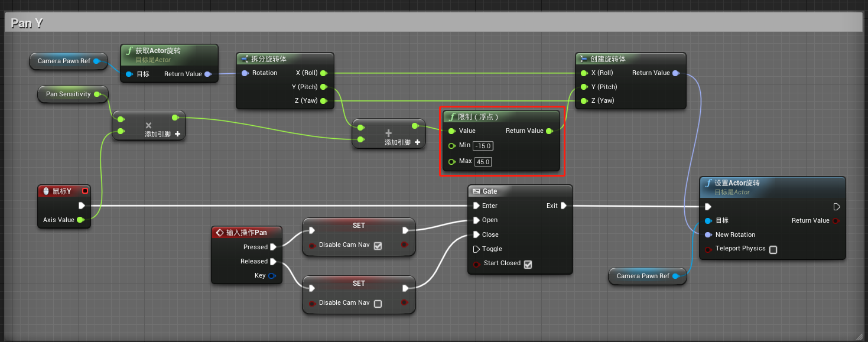Click the Key output pin on 输入操作Pan

point(272,276)
